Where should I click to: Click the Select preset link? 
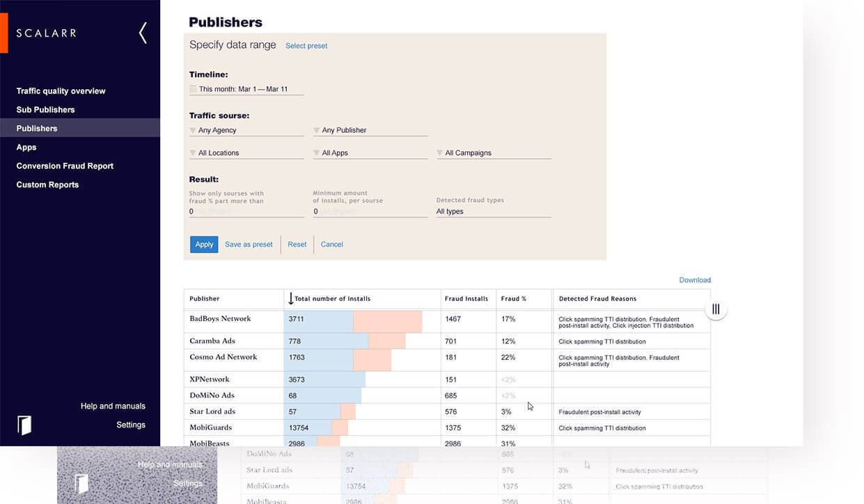(306, 46)
